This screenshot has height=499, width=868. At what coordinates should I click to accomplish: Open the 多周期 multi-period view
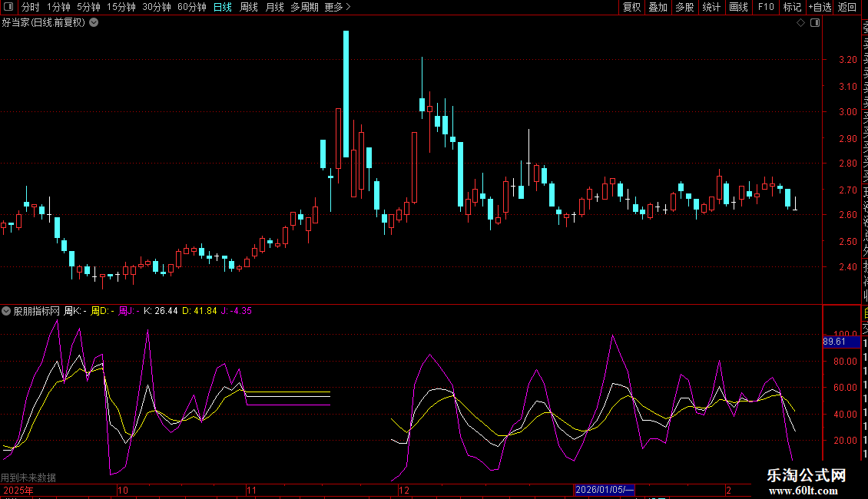pos(304,7)
